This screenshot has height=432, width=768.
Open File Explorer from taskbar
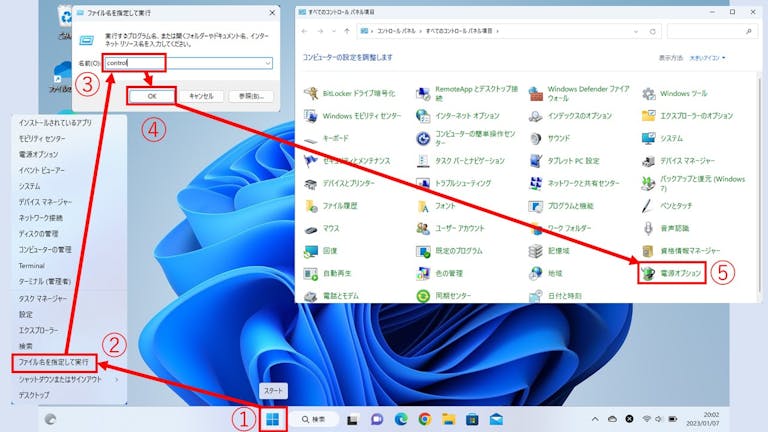pos(449,419)
